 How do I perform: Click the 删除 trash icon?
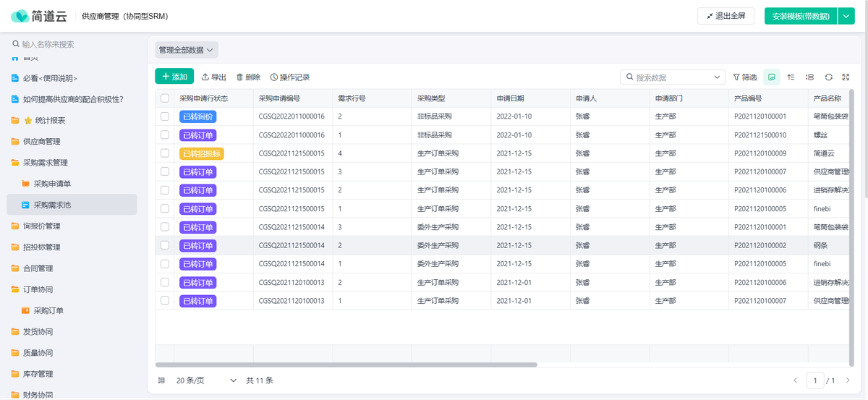click(240, 77)
